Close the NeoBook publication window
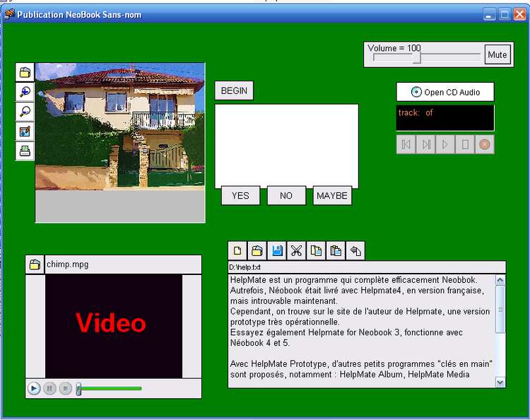The image size is (530, 420). coord(520,15)
